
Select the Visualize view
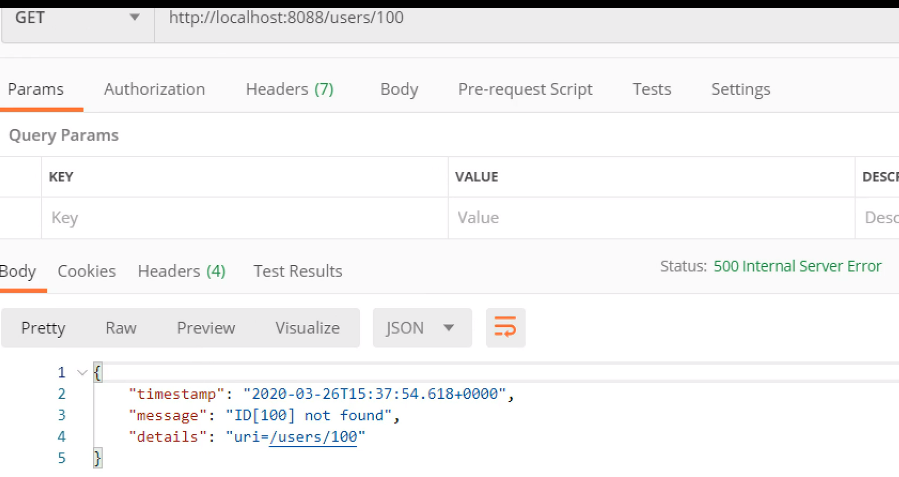(x=307, y=328)
